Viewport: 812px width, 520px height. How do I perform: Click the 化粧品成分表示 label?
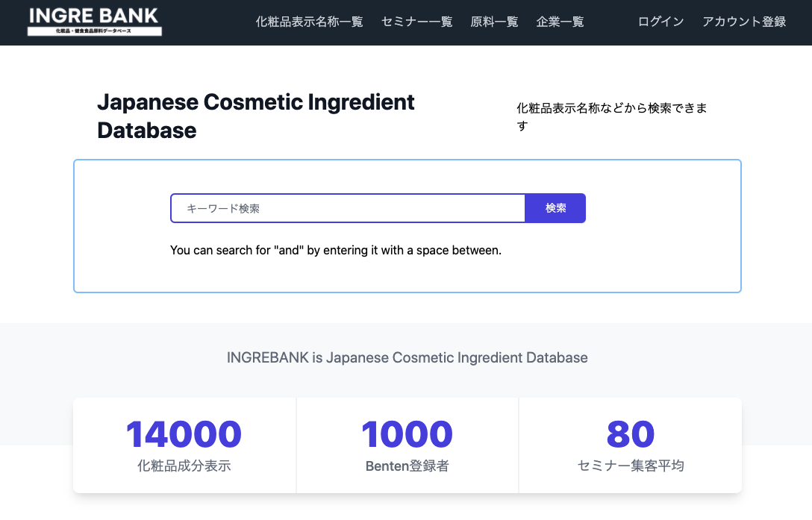[x=184, y=466]
